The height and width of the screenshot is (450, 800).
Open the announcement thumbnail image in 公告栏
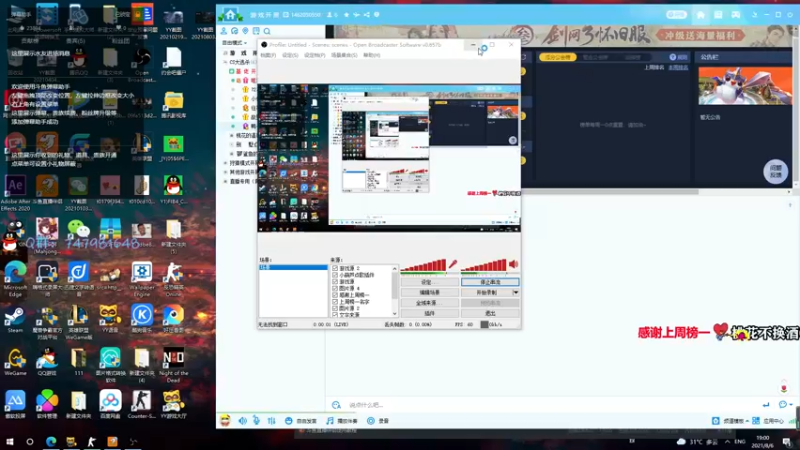coord(745,86)
